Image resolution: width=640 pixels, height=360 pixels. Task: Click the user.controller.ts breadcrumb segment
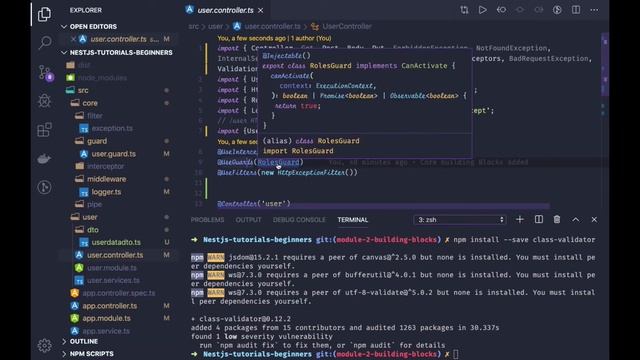click(x=272, y=27)
